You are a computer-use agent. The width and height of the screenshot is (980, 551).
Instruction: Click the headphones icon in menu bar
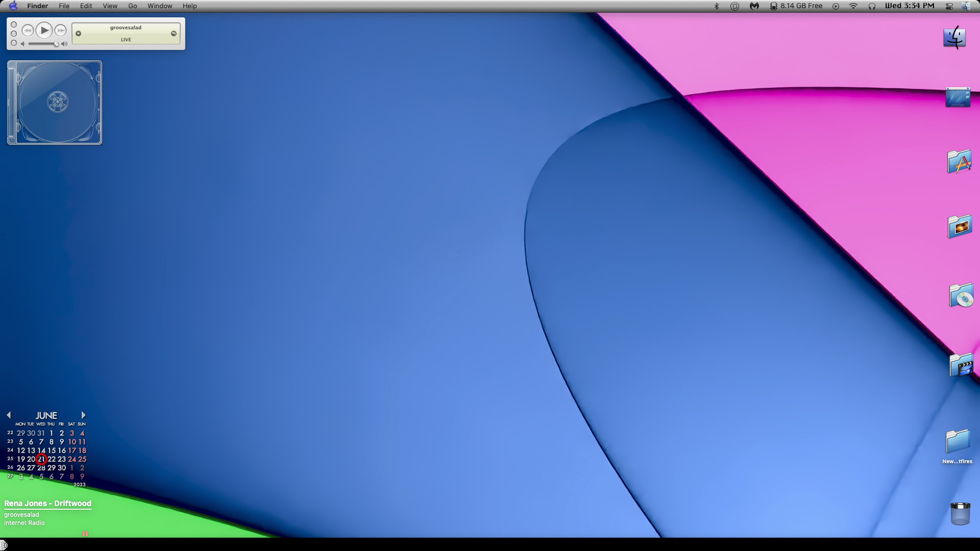point(872,6)
